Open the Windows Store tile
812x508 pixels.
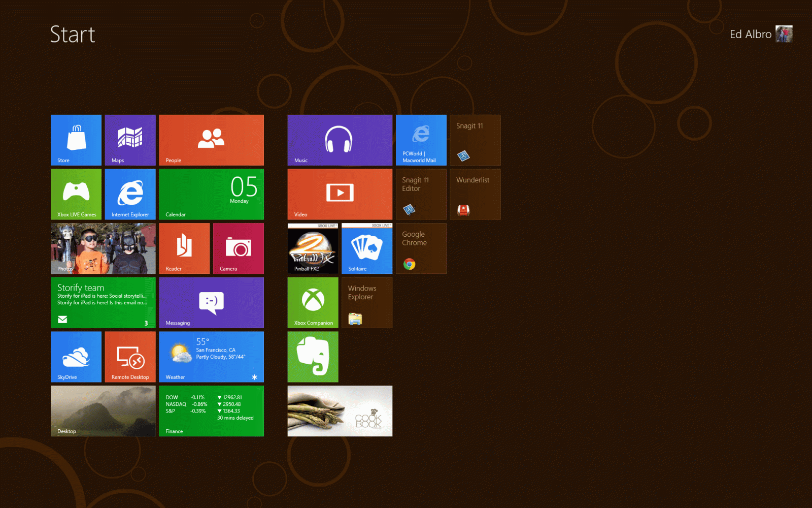coord(76,140)
